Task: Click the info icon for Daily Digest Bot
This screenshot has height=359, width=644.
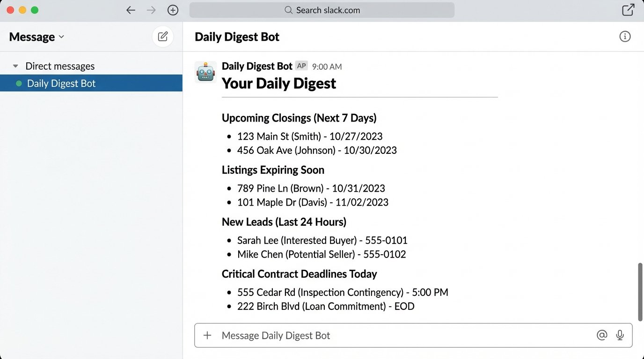Action: click(625, 36)
